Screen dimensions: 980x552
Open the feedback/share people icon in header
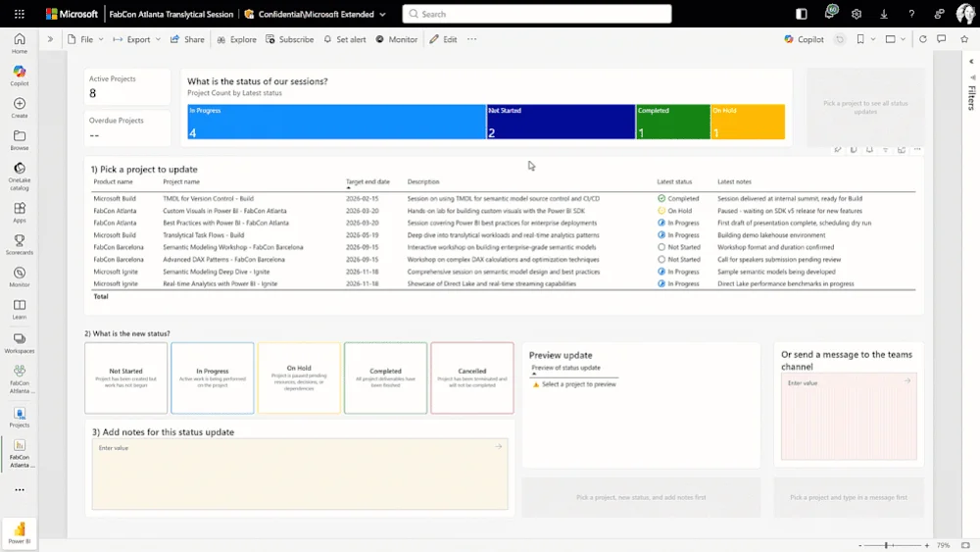tap(939, 14)
